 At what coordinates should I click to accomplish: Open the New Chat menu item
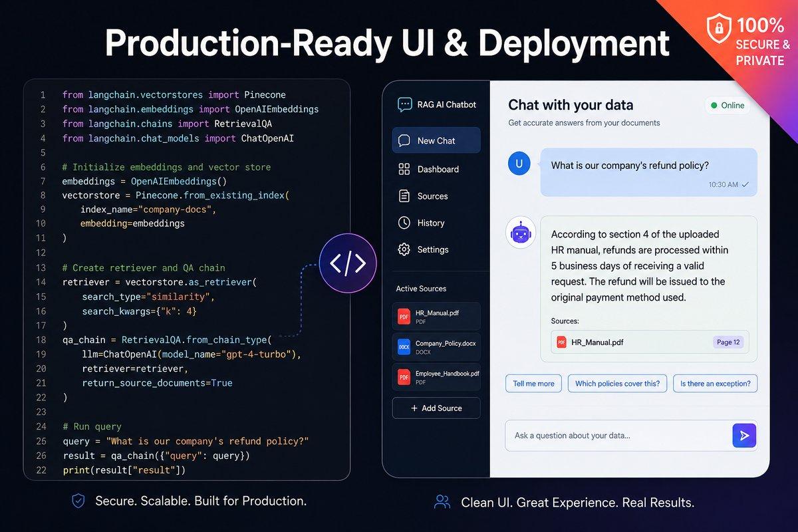tap(436, 141)
